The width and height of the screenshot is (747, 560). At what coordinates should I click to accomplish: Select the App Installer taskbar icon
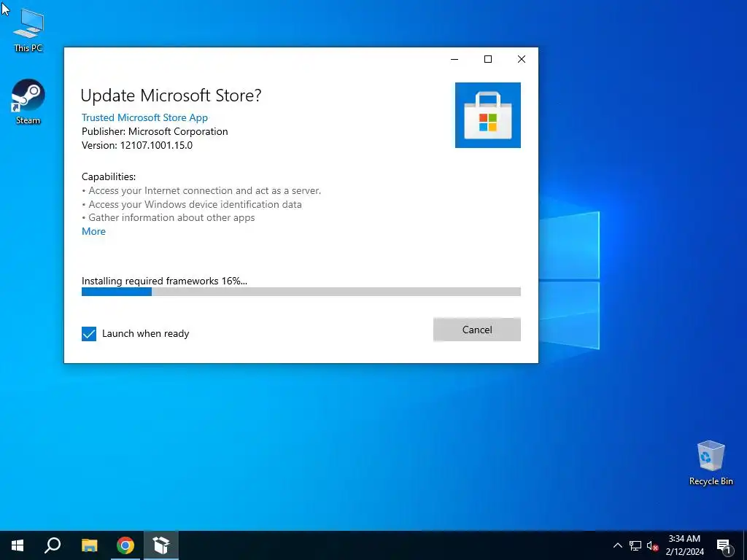point(161,545)
